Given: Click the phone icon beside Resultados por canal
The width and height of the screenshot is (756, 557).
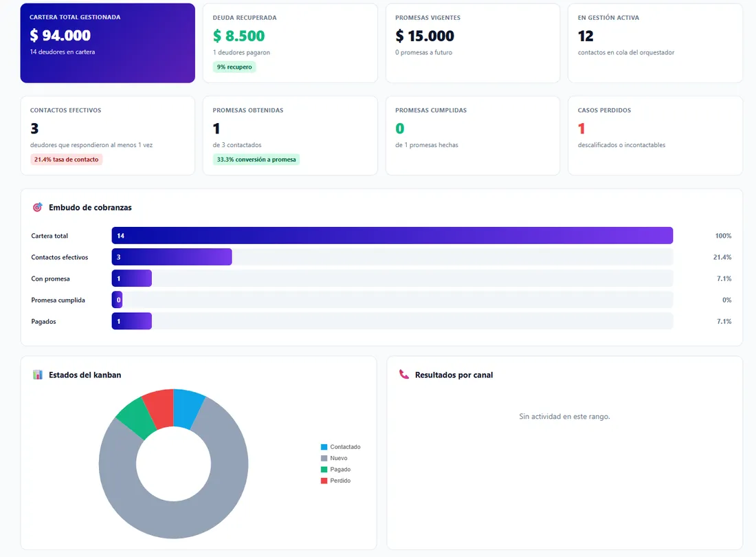Looking at the screenshot, I should pos(403,374).
